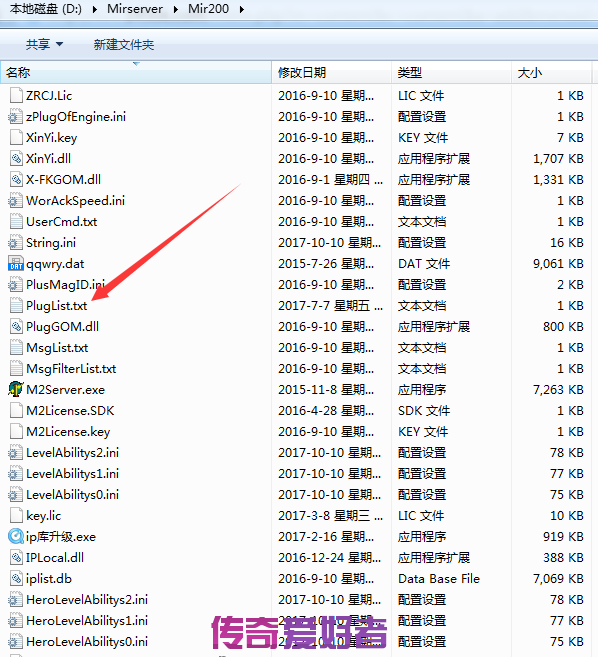Viewport: 598px width, 657px height.
Task: Click the PlugList.txt document icon
Action: coord(16,305)
